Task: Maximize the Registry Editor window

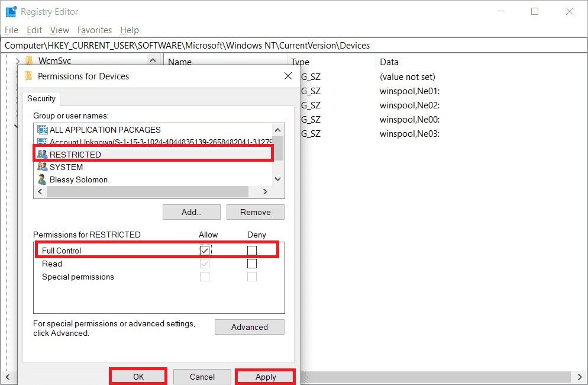Action: tap(535, 11)
